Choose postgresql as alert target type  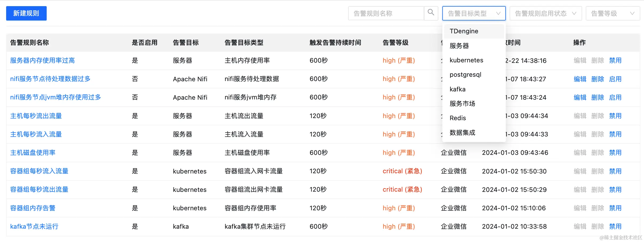coord(465,75)
